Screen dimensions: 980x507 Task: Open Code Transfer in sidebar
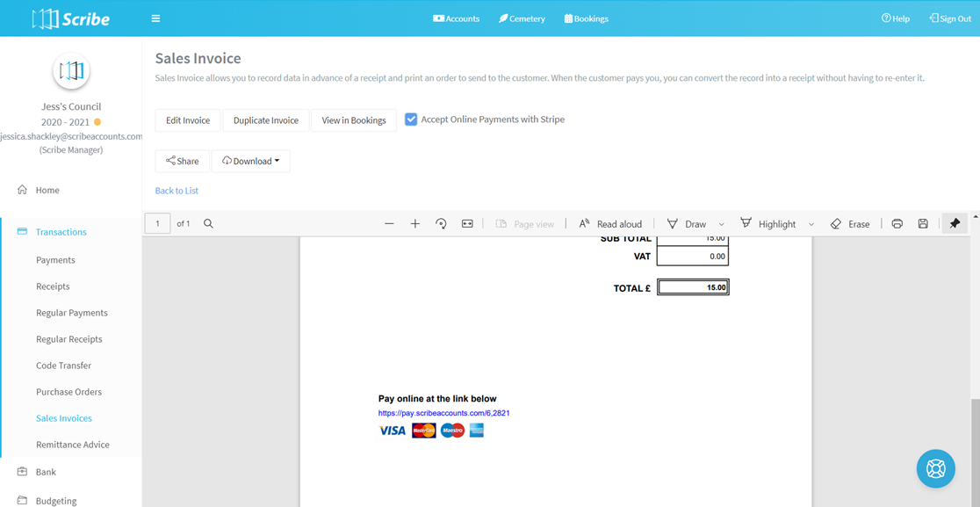(64, 365)
